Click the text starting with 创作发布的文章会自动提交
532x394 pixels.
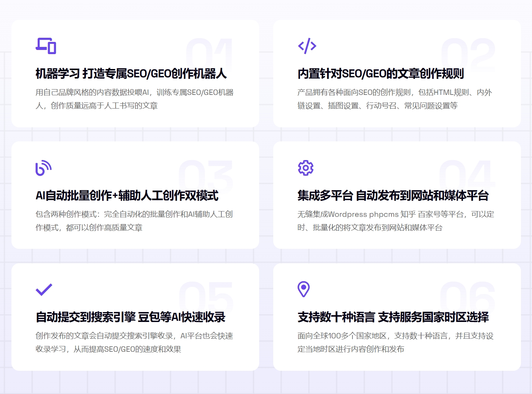click(x=134, y=343)
